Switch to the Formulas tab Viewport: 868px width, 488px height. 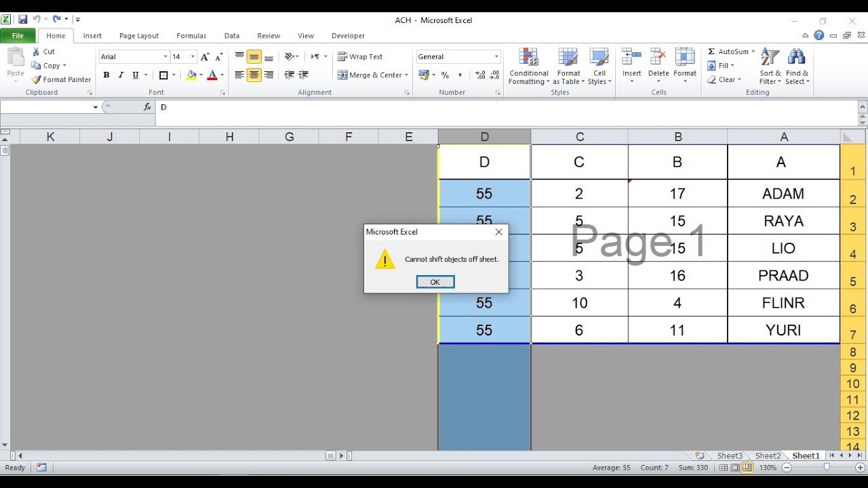tap(191, 36)
